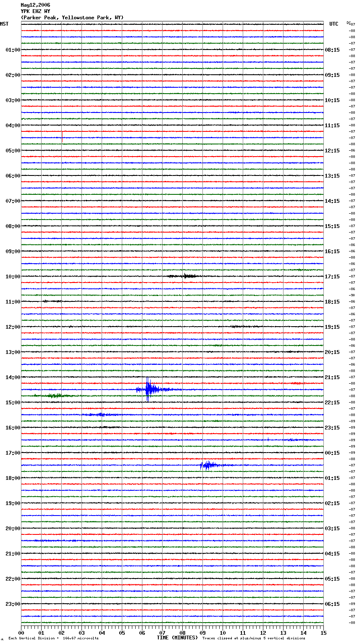Viewport: 357px width, 644px height.
Task: Select the 20:00 MST hour label
Action: [x=13, y=529]
